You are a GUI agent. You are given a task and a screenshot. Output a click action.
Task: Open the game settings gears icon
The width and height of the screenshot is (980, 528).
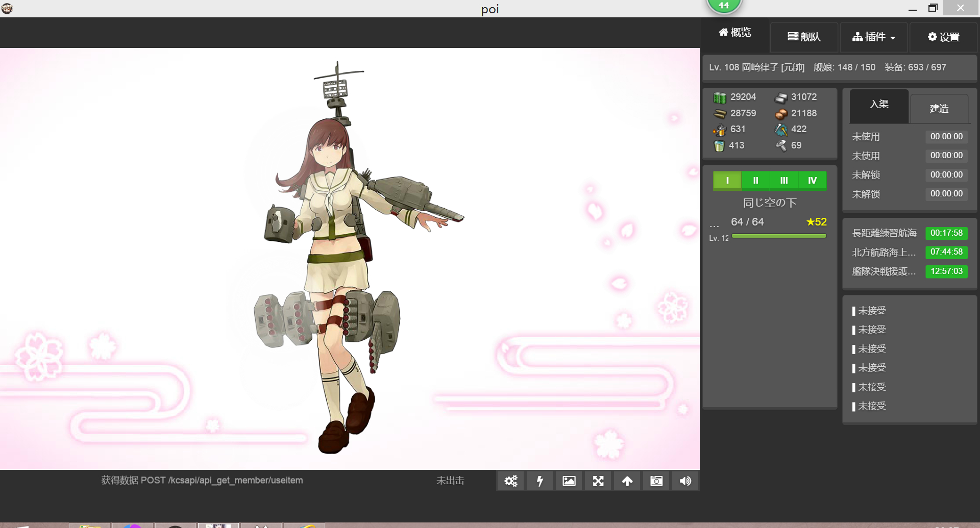511,481
